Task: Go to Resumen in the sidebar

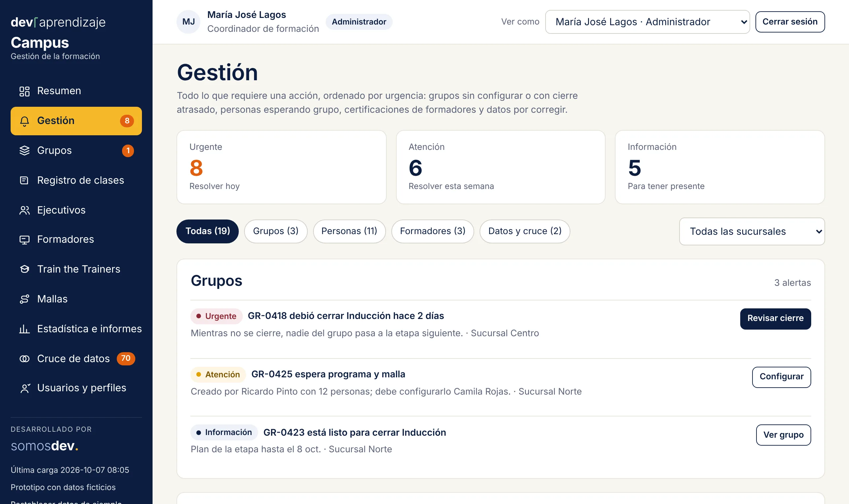Action: [x=76, y=91]
